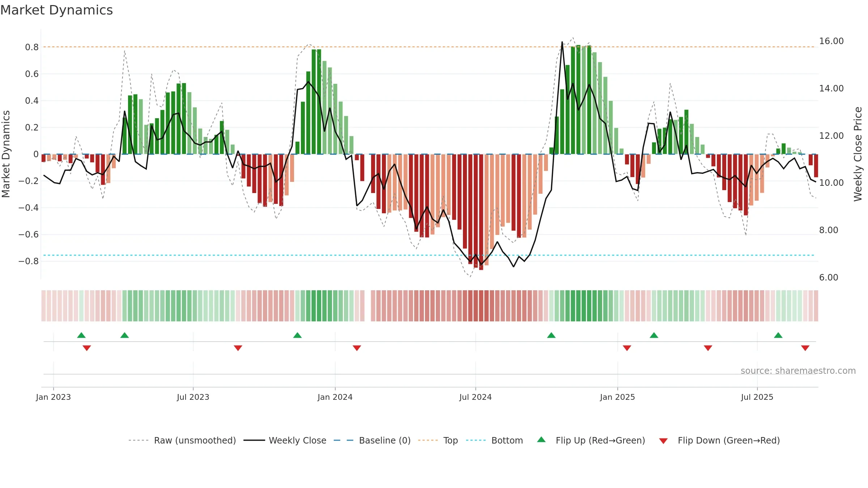Click the rotated Market Dynamics left axis title

pos(6,154)
